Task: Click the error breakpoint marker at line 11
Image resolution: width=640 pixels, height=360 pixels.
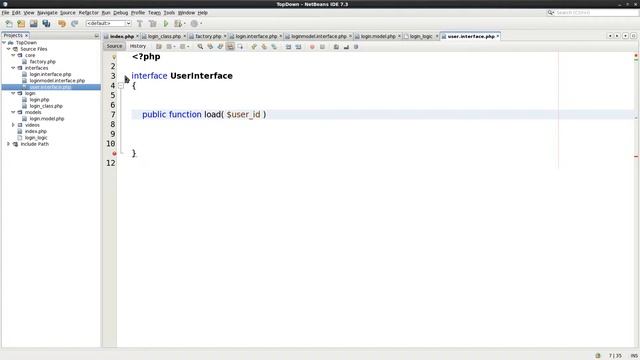Action: pyautogui.click(x=114, y=154)
